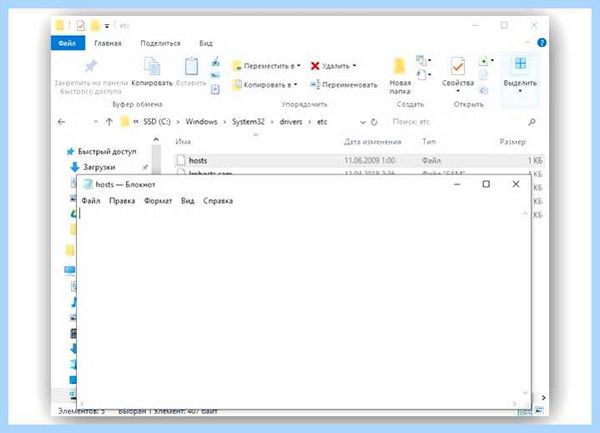Open the Правка menu in Notepad
Screen dimensions: 600x433
(x=122, y=201)
